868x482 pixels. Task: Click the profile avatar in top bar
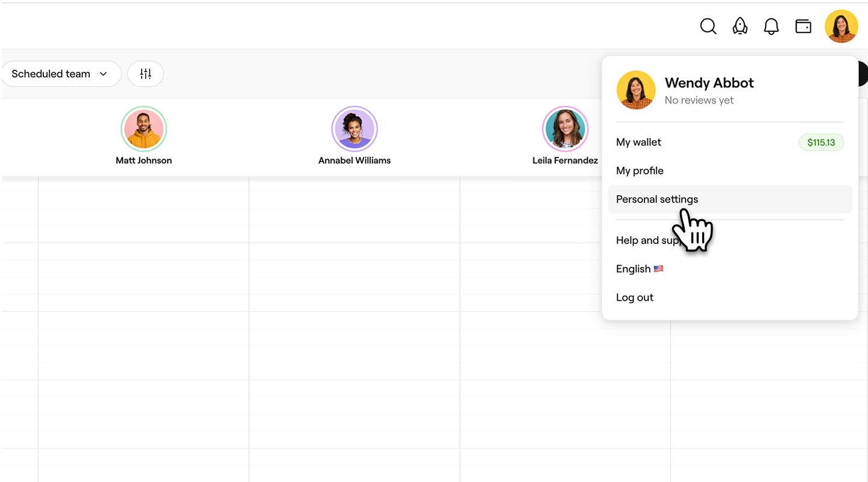click(x=841, y=27)
